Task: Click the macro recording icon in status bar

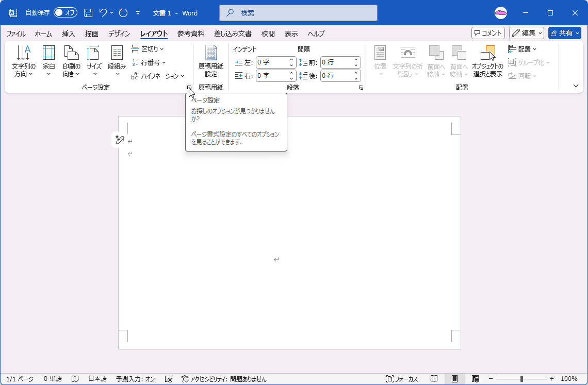Action: point(169,379)
